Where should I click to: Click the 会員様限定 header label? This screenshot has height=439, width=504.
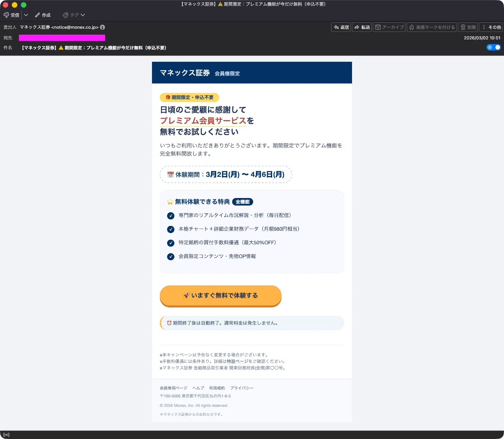click(227, 74)
